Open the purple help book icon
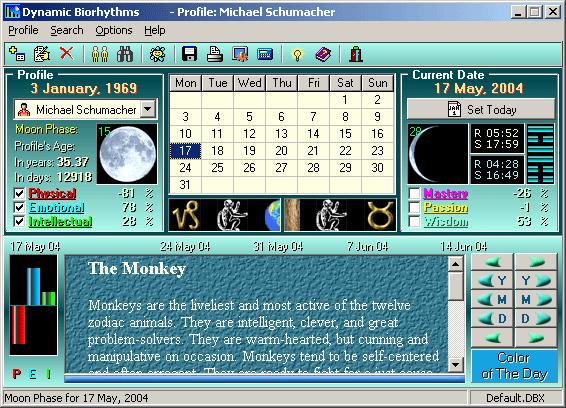566x408 pixels. tap(323, 54)
